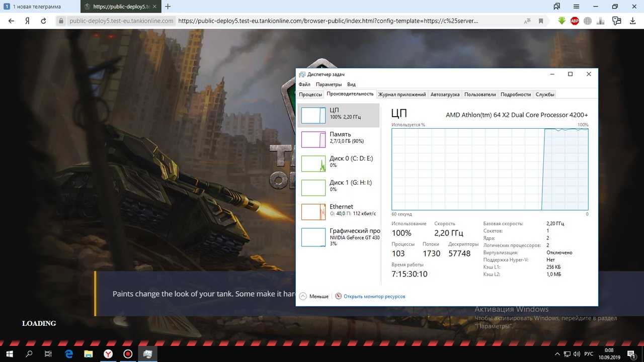The image size is (644, 362).
Task: Click the Task Manager taskbar button
Action: click(147, 354)
